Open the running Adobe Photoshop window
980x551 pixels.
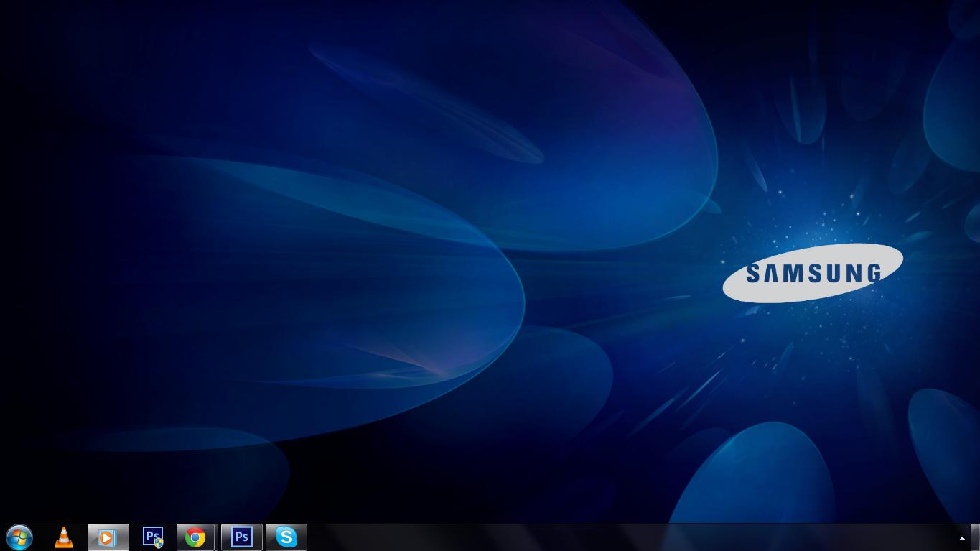click(241, 537)
